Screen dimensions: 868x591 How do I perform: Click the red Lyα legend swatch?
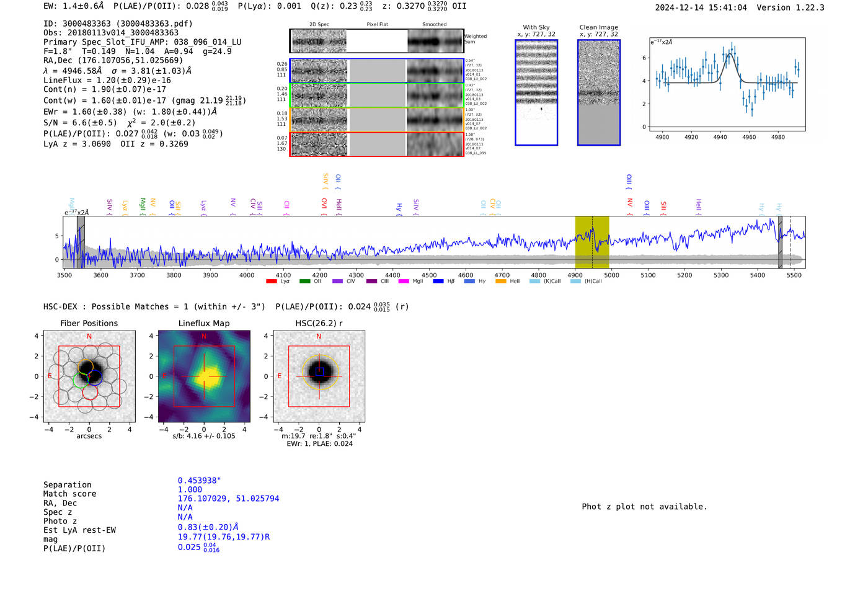coord(271,282)
